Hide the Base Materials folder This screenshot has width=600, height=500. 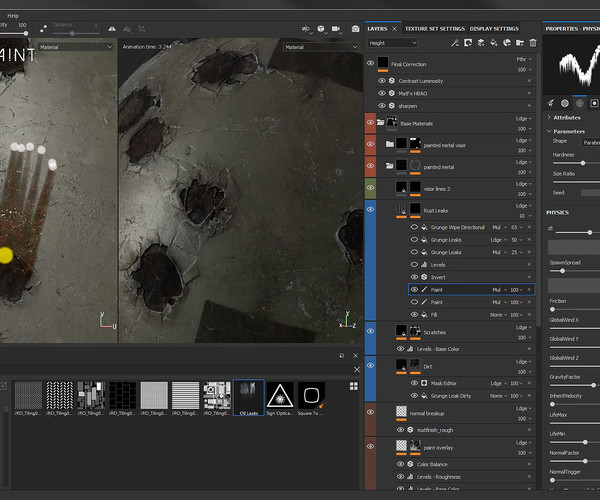point(370,122)
